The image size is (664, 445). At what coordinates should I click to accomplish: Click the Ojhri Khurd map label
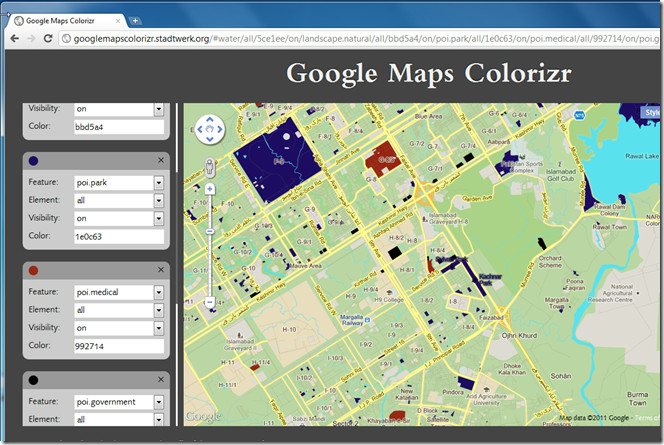point(519,335)
